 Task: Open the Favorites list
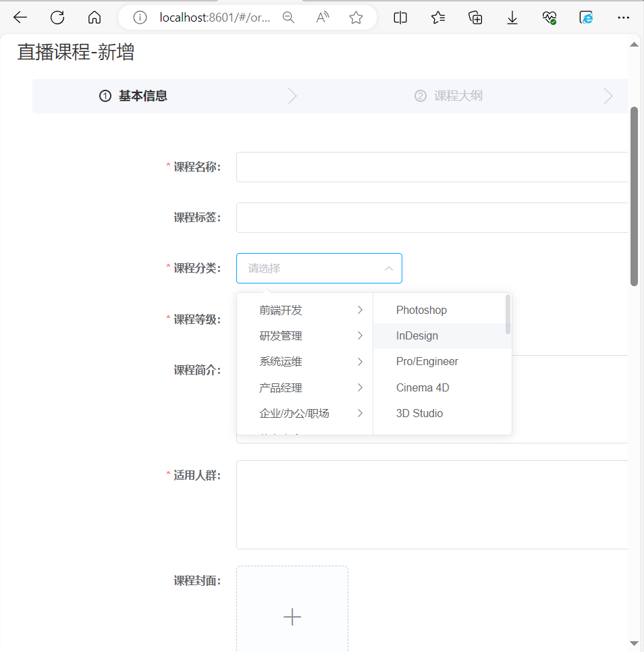[x=438, y=18]
